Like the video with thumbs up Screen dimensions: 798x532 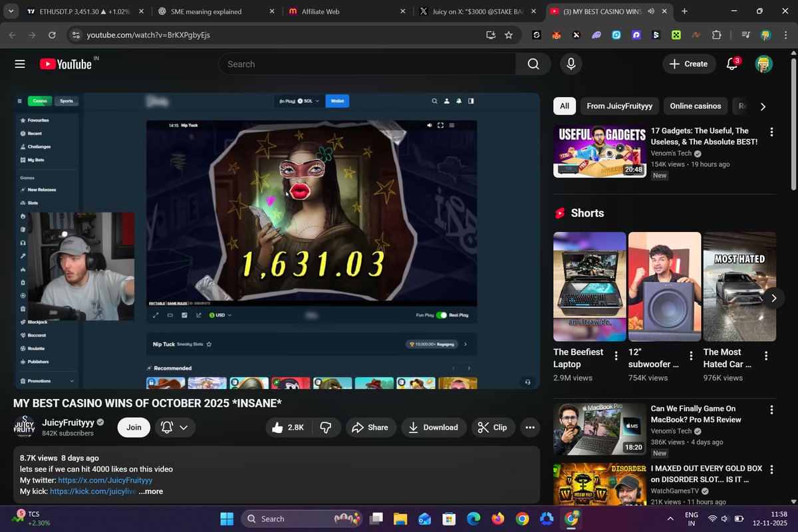click(x=288, y=428)
